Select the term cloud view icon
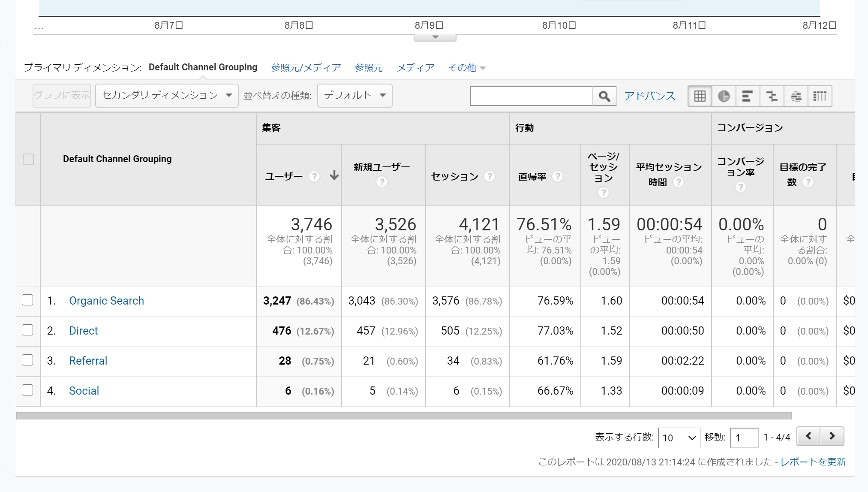 click(x=796, y=96)
